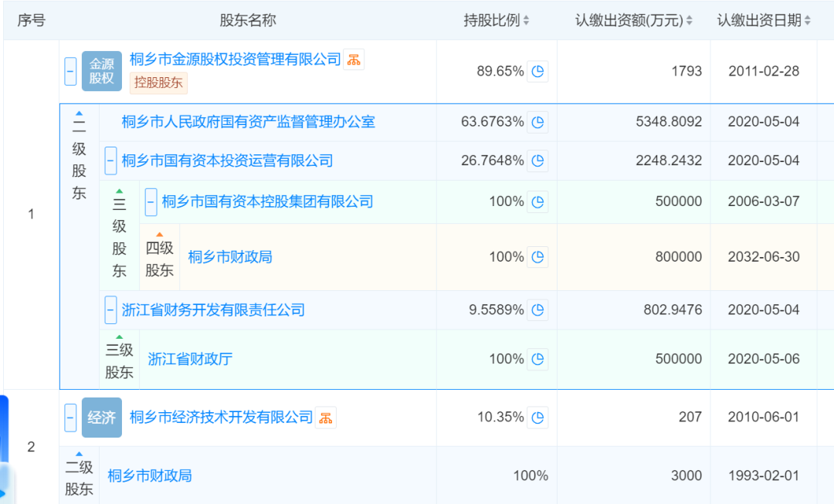Viewport: 834px width, 504px height.
Task: Collapse 三级股东 section containing 浙江省财政厅
Action: [x=120, y=337]
